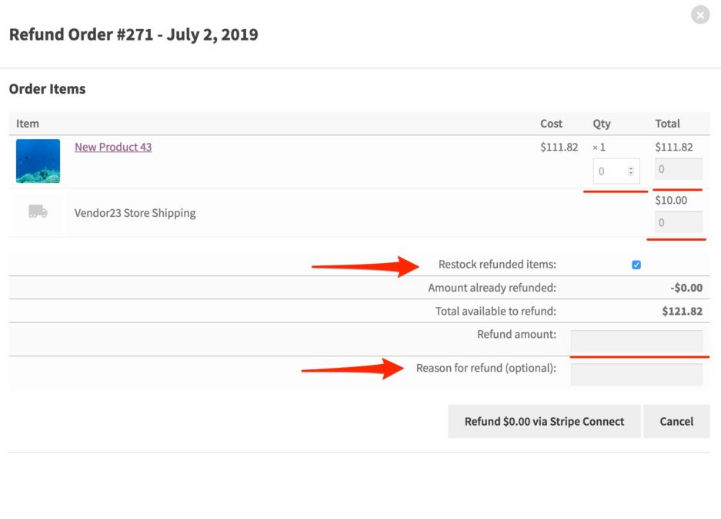Click the quantity stepper arrows for New Product 43
Image resolution: width=721 pixels, height=519 pixels.
[631, 171]
